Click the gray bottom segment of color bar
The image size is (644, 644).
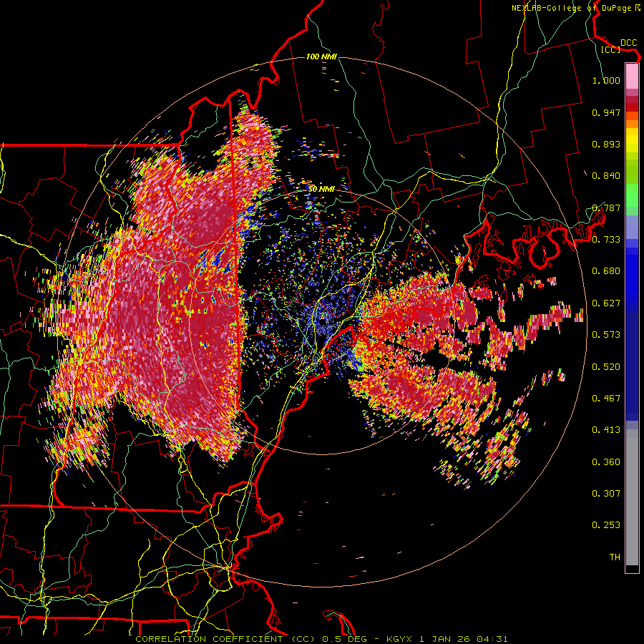click(632, 497)
